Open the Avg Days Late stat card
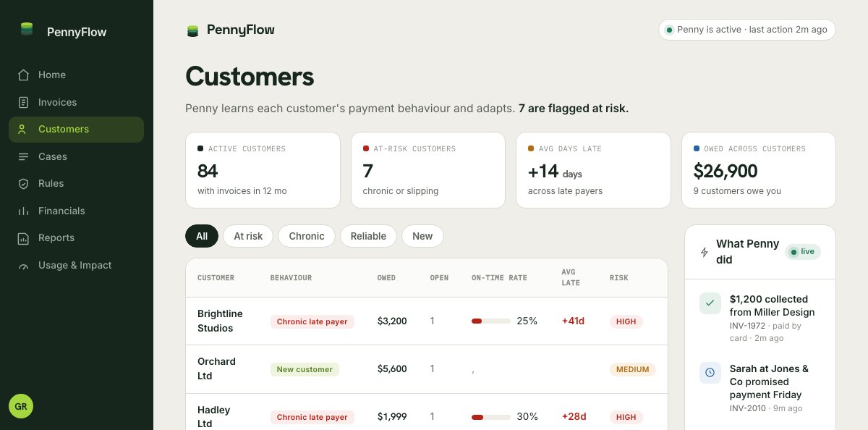 (x=593, y=170)
